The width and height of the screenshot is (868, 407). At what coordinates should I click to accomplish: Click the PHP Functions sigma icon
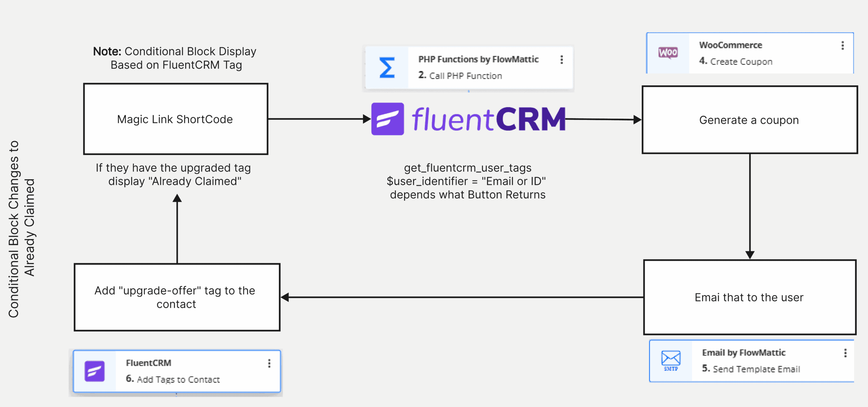(387, 68)
